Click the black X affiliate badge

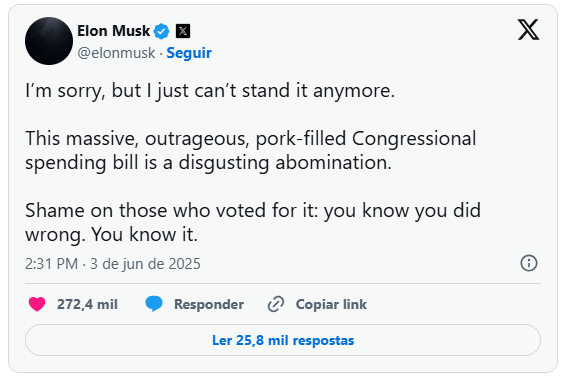click(x=183, y=31)
